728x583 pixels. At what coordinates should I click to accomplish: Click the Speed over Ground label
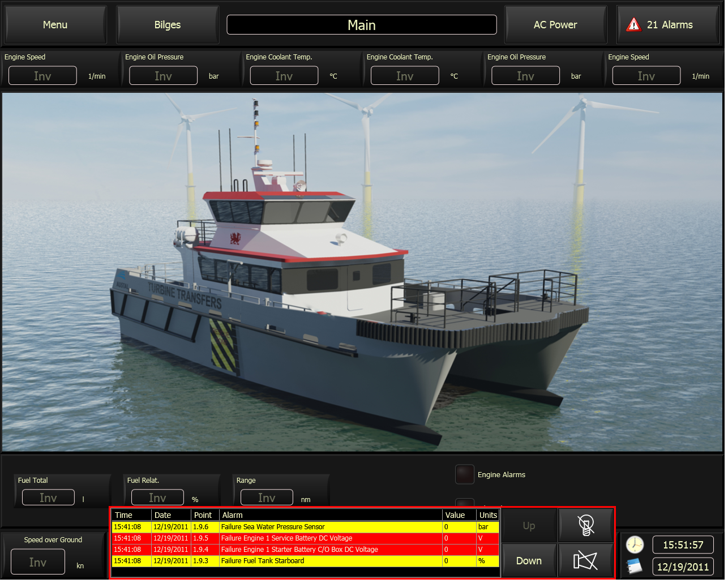tap(53, 540)
